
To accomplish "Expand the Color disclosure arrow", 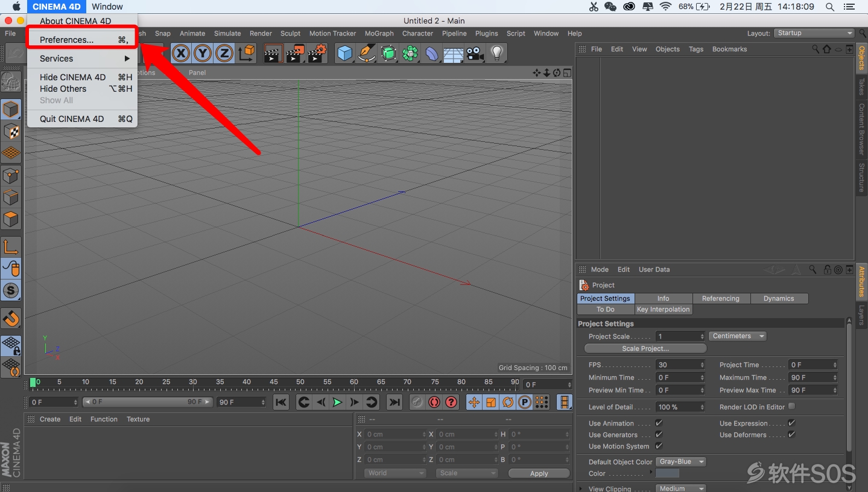I will pos(651,471).
